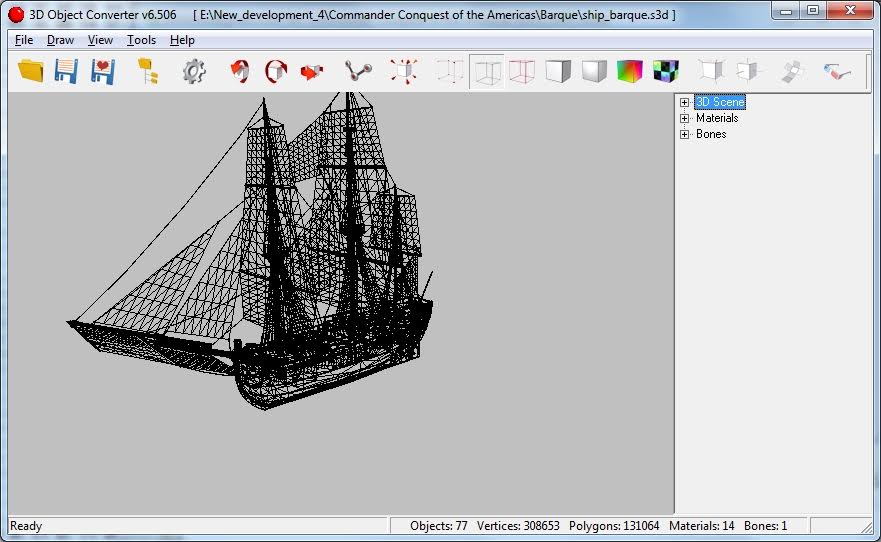Screen dimensions: 881x542
Task: Toggle the pressed wireframe cube display mode
Action: 487,71
